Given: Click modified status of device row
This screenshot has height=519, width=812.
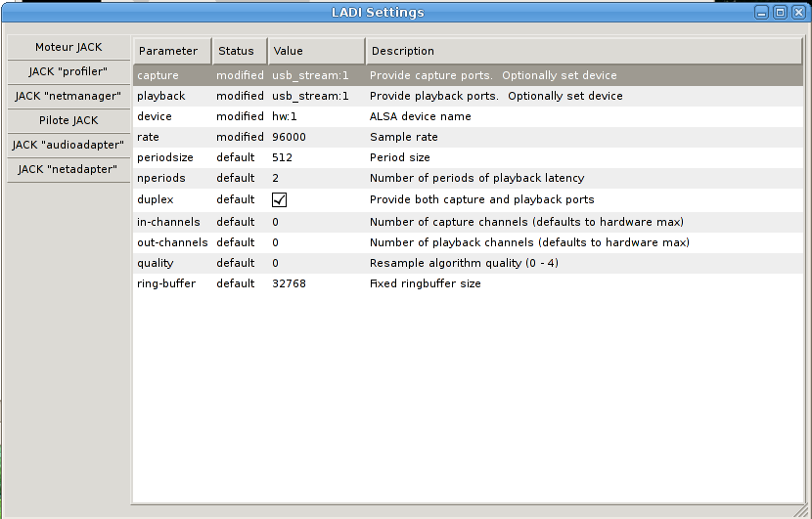Looking at the screenshot, I should pos(240,116).
